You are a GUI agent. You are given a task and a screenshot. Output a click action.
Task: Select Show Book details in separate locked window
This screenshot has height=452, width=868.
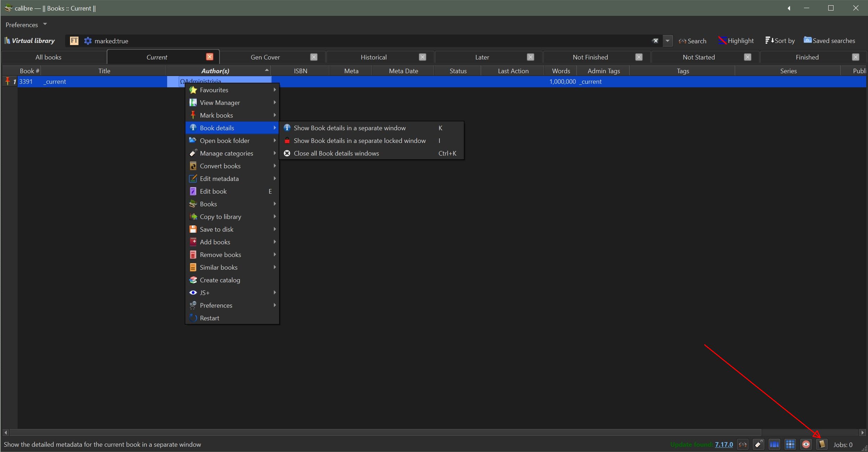tap(360, 140)
